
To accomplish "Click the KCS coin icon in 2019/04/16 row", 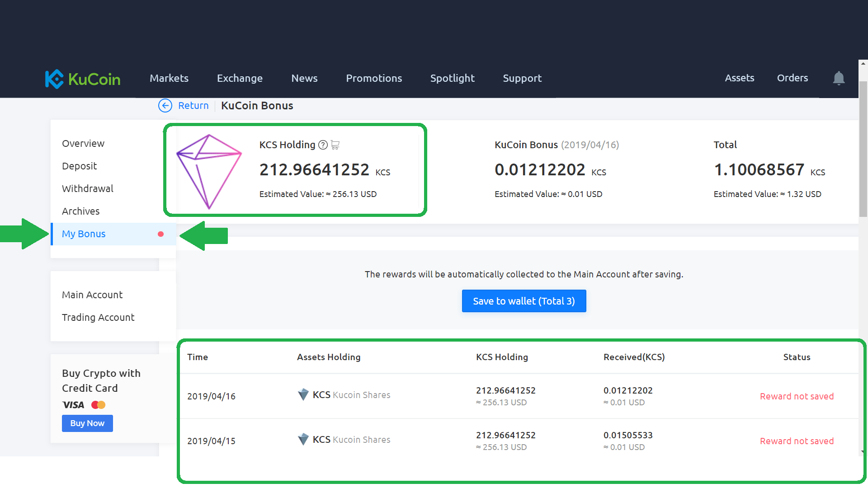I will click(303, 394).
